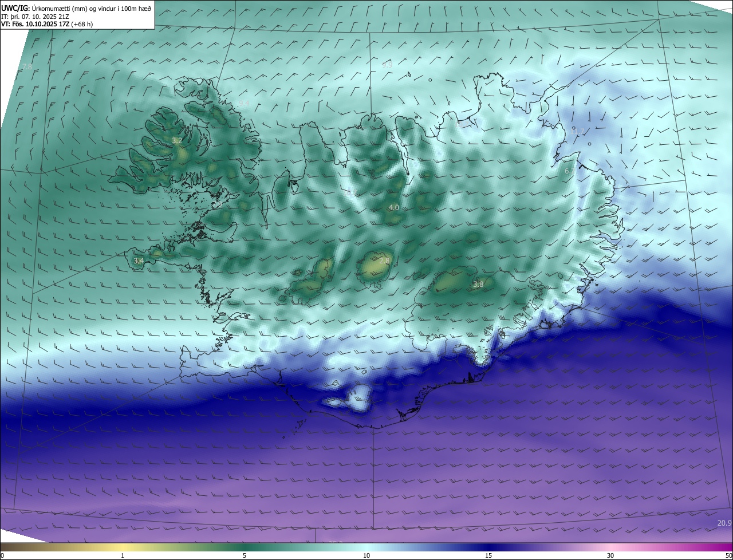The height and width of the screenshot is (560, 733).
Task: Click the 50 tick on the color scale
Action: (728, 555)
